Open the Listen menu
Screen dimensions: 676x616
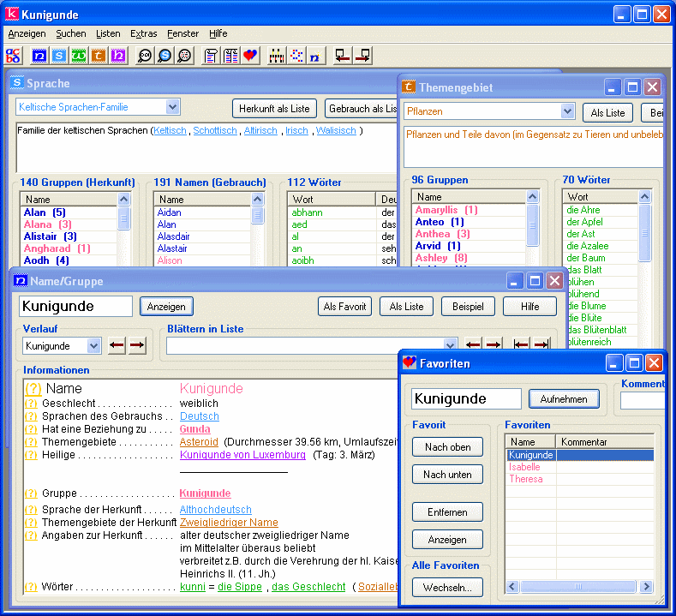(x=108, y=33)
